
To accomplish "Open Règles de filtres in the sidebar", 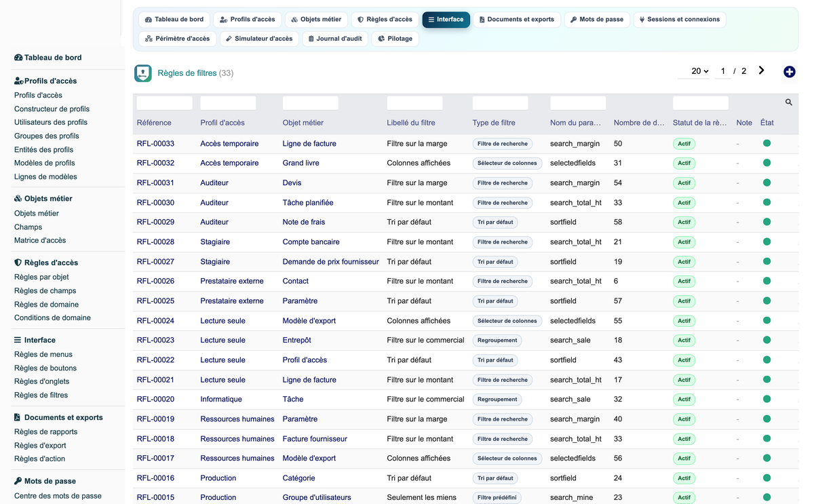I will 41,395.
